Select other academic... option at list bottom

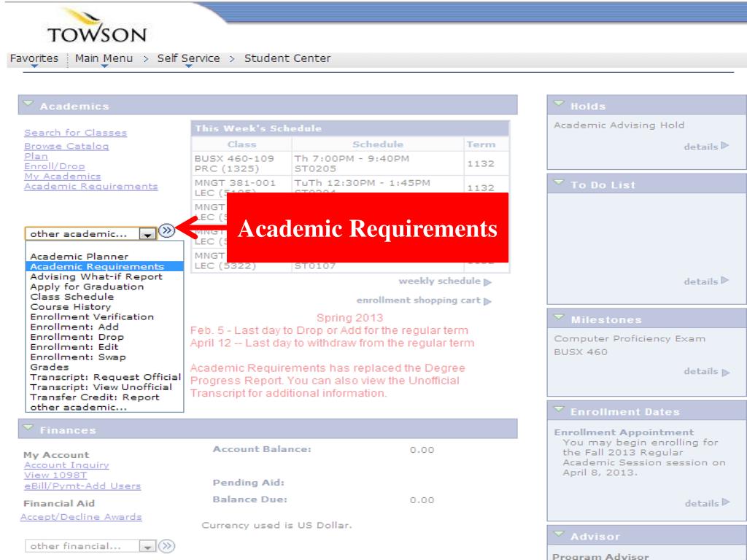tap(104, 407)
